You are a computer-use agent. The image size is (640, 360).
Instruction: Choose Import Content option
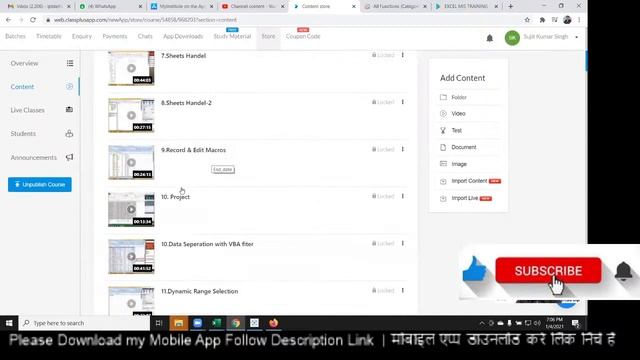pyautogui.click(x=469, y=181)
